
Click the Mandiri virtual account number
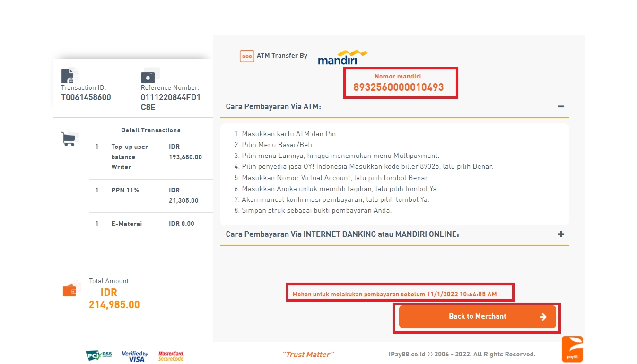pyautogui.click(x=398, y=87)
